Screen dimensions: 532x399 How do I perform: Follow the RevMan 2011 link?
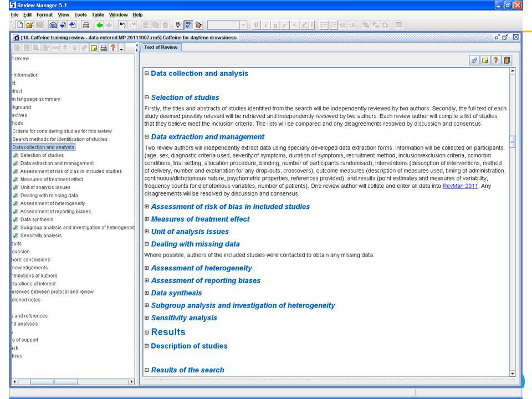[x=460, y=186]
